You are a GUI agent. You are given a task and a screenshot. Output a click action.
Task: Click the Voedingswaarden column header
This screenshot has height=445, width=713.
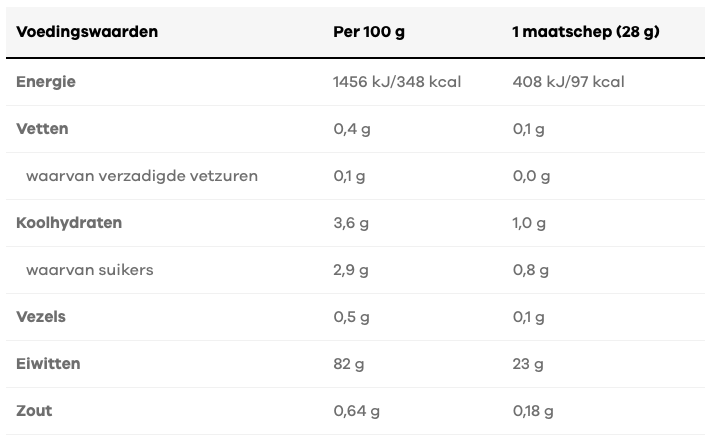[x=87, y=32]
